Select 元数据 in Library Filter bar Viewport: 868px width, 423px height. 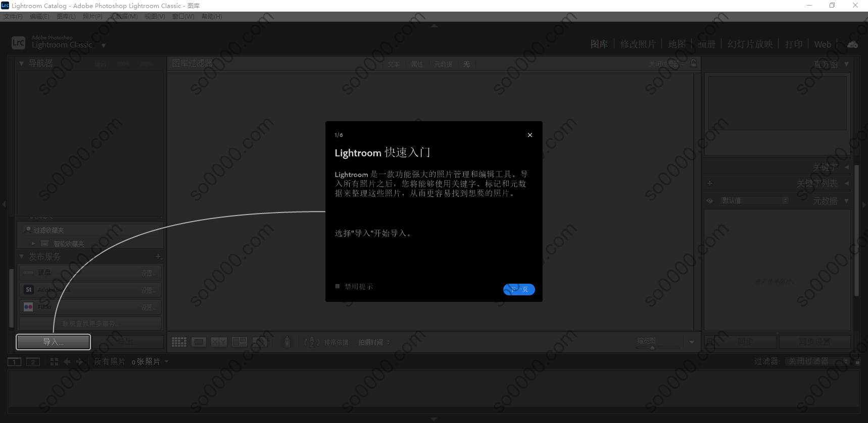tap(443, 64)
